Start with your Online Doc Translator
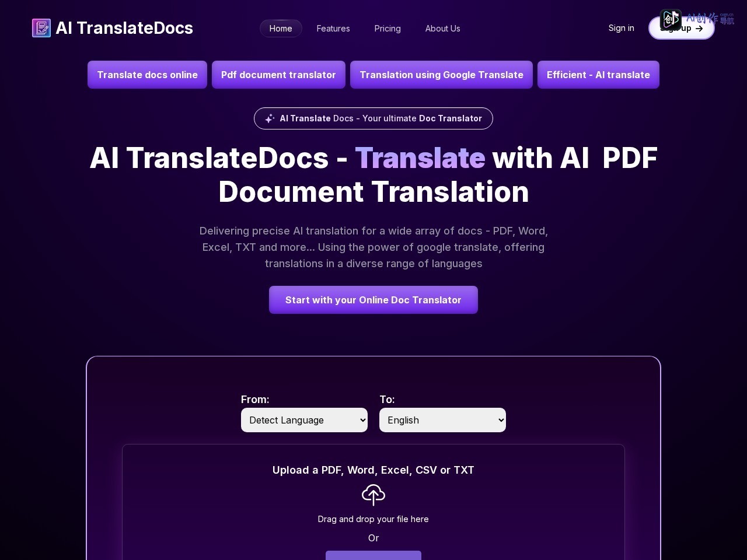 point(373,300)
